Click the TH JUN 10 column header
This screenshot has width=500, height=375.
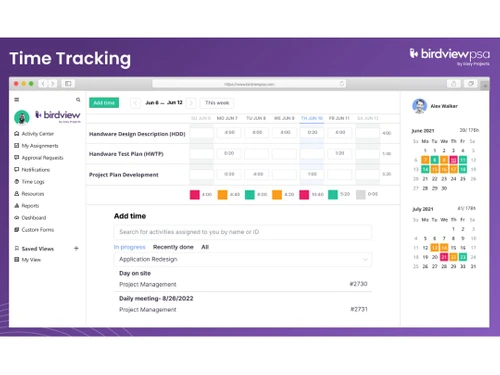pos(312,118)
